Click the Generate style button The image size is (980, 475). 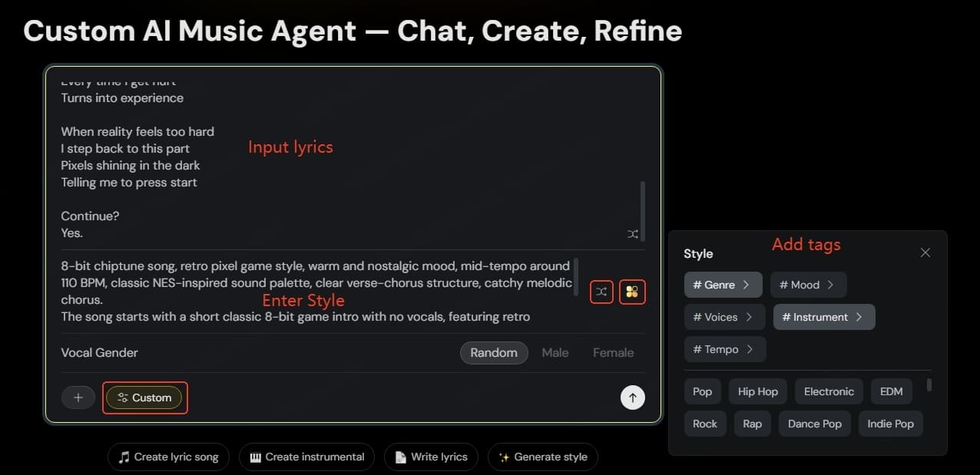click(x=542, y=457)
